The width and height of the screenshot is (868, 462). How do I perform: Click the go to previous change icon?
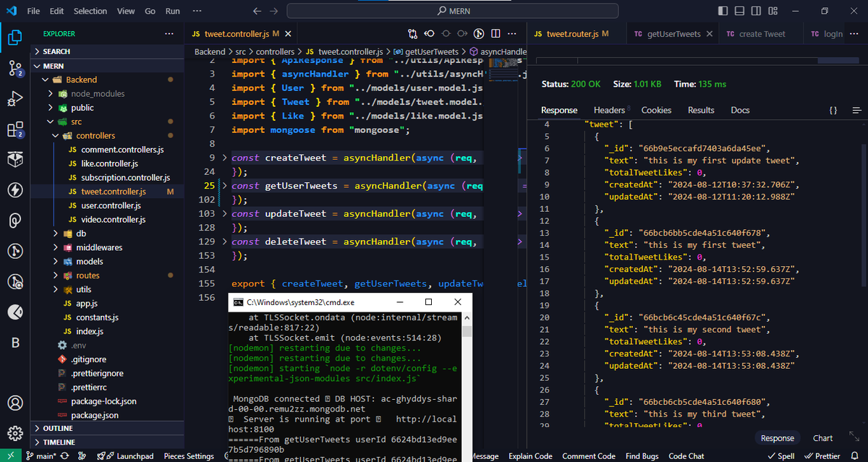(430, 33)
